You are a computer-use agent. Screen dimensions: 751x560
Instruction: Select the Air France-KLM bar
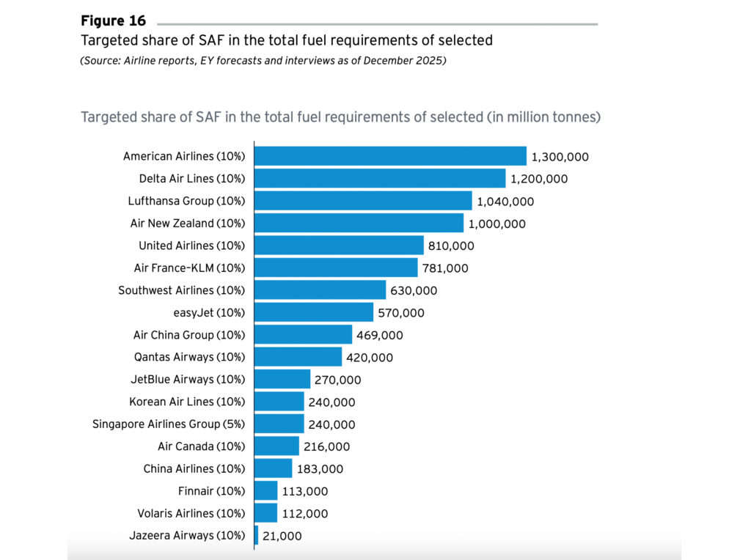(x=336, y=268)
